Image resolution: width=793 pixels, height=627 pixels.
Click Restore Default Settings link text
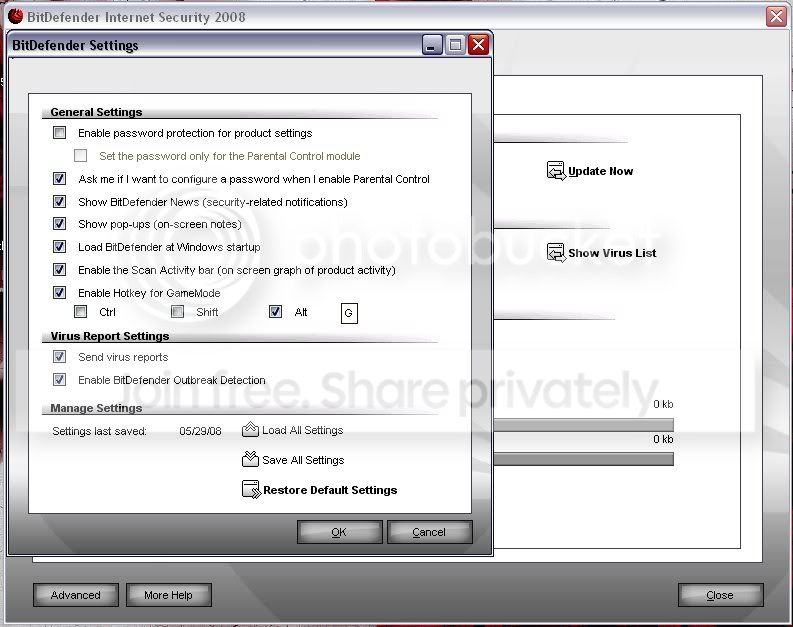click(330, 490)
